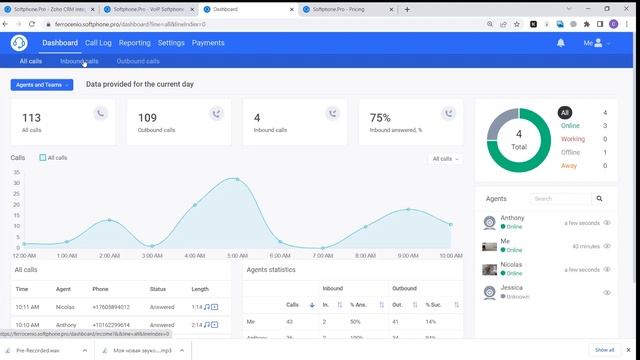Sort by % Ans. column arrows
The width and height of the screenshot is (640, 360).
click(x=382, y=305)
